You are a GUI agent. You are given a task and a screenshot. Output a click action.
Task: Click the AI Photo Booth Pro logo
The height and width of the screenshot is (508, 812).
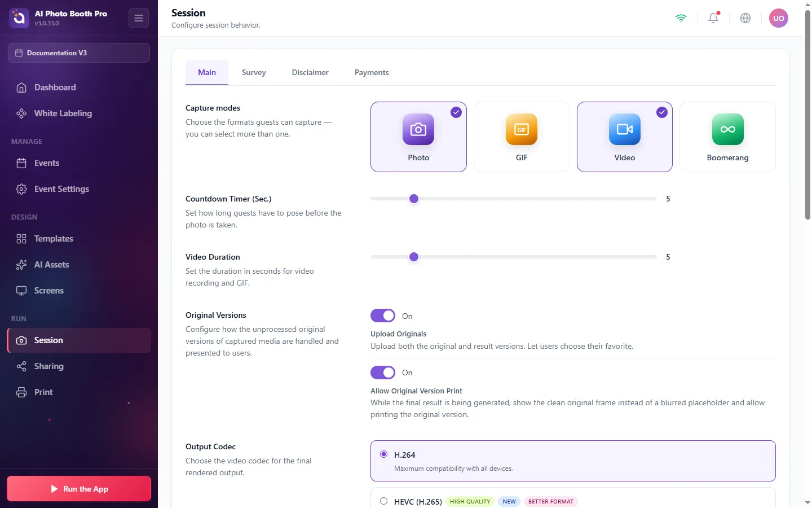coord(19,18)
